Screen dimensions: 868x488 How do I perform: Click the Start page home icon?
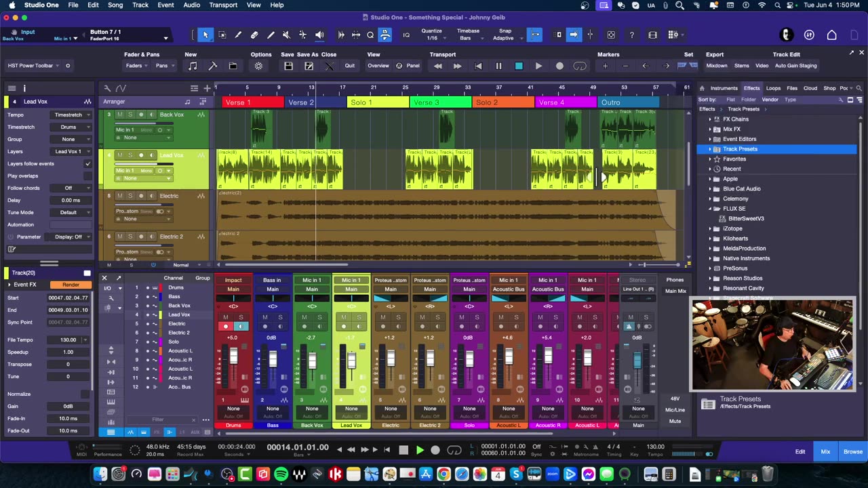831,35
